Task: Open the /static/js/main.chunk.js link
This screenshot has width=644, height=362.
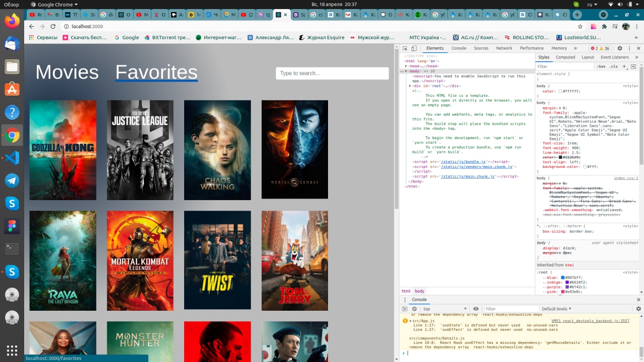Action: pos(468,176)
